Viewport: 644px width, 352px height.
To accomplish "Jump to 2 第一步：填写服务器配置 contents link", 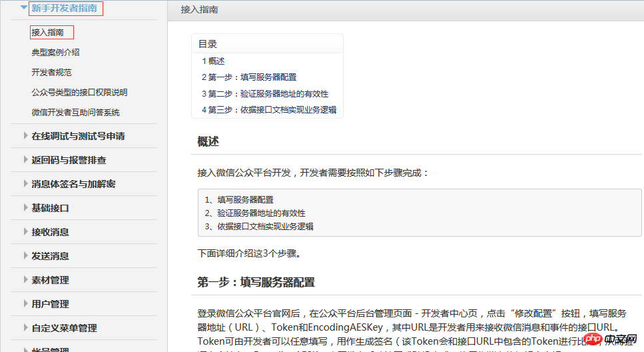I will [x=249, y=77].
